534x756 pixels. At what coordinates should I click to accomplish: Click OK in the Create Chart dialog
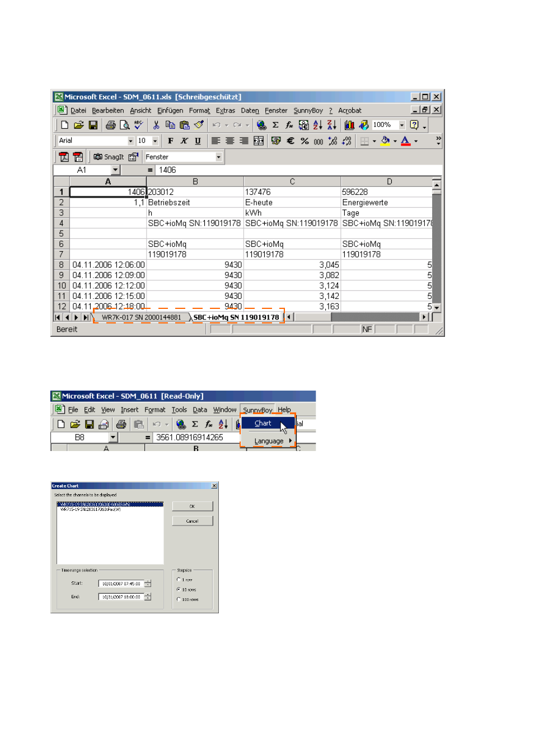[193, 506]
